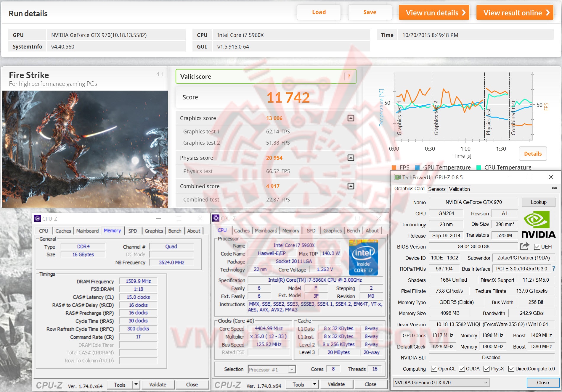This screenshot has height=392, width=562.
Task: Open Tools dropdown arrow in CPU-Z processor window
Action: pos(314,384)
